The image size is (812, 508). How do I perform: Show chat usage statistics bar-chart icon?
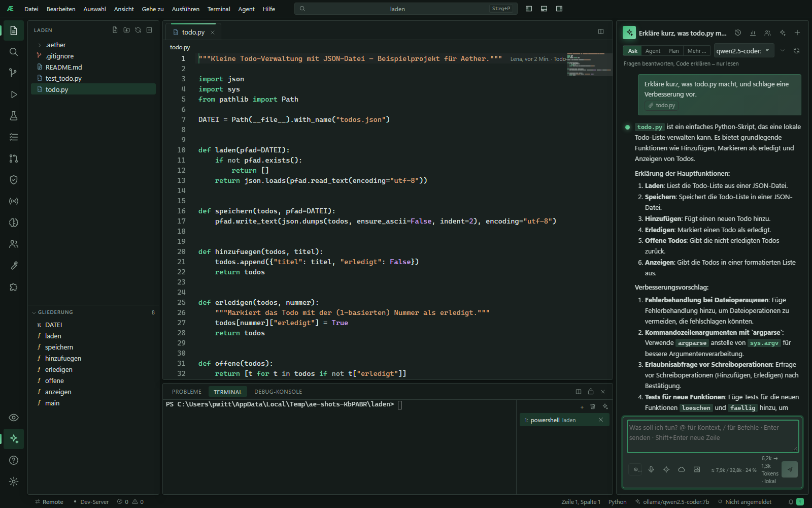pyautogui.click(x=753, y=33)
